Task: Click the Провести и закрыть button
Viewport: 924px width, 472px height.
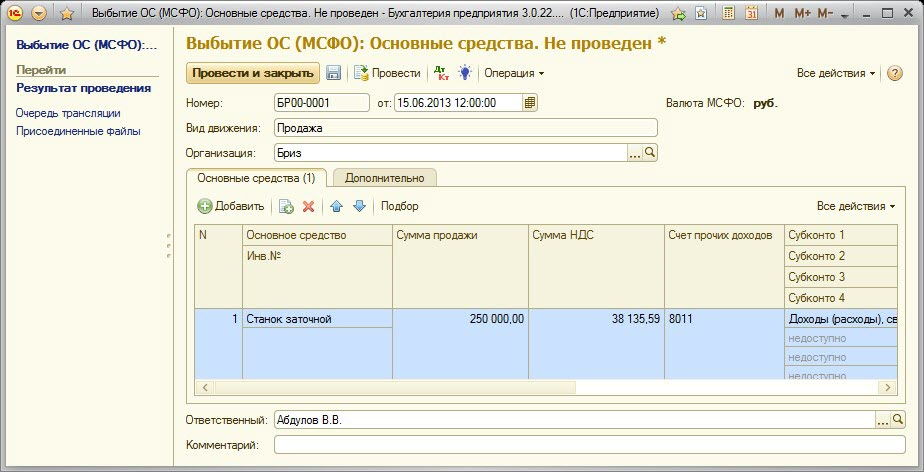Action: (252, 73)
